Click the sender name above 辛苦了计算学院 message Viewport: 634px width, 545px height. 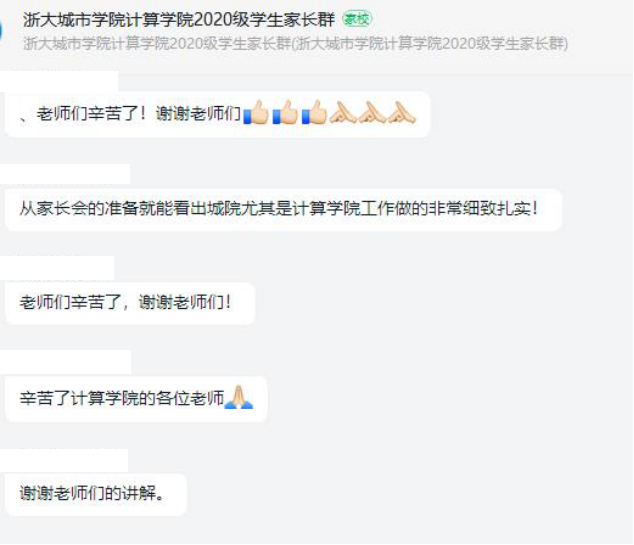[x=66, y=362]
